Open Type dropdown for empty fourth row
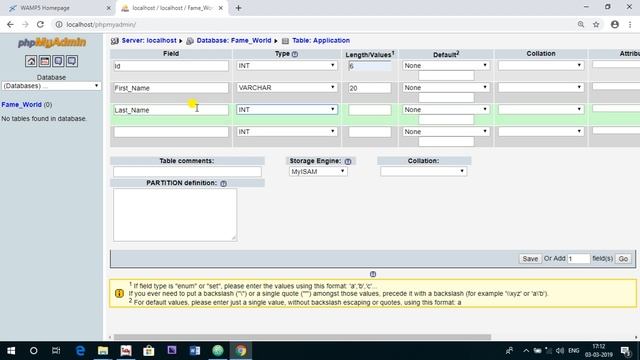Viewport: 640px width, 360px height. tap(287, 131)
